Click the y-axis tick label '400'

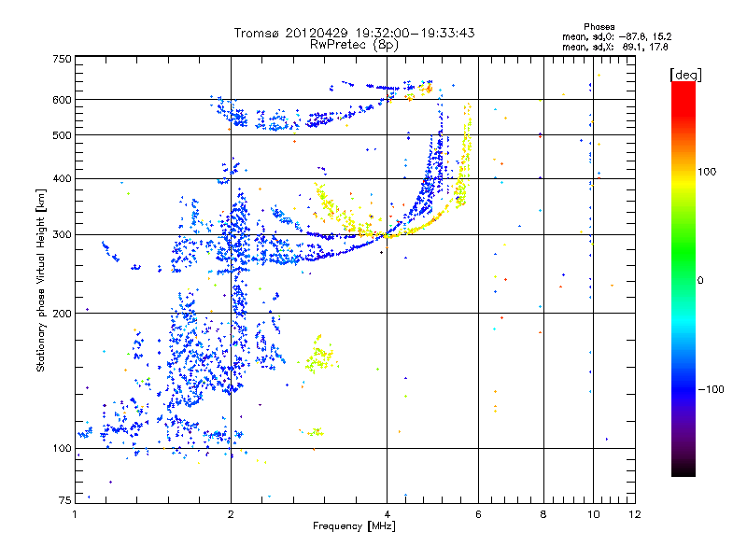(x=62, y=178)
